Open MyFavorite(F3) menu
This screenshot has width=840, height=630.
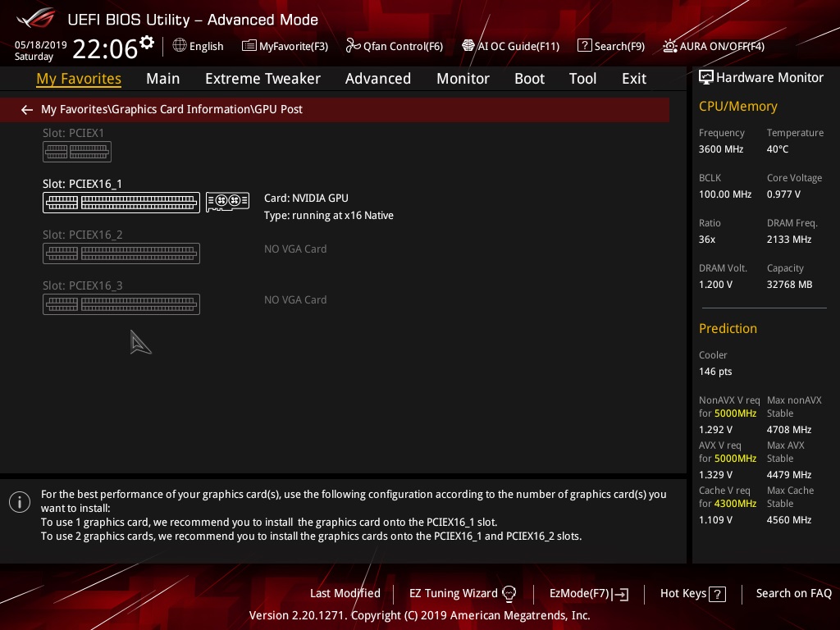(x=294, y=47)
